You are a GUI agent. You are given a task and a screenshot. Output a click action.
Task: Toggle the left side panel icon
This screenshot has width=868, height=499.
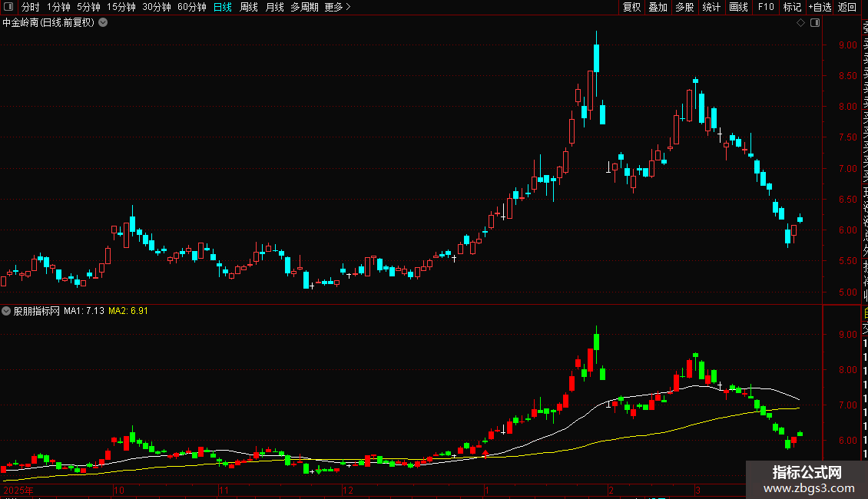8,7
